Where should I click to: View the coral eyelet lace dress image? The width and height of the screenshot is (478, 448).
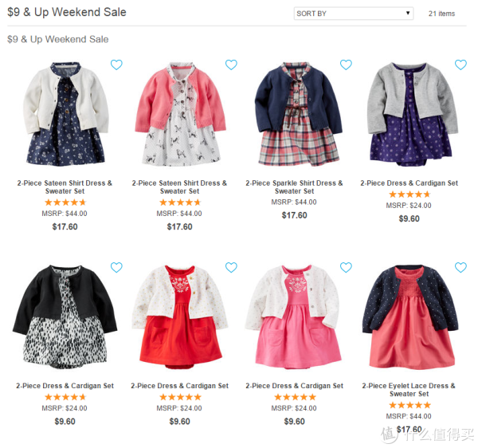(410, 316)
